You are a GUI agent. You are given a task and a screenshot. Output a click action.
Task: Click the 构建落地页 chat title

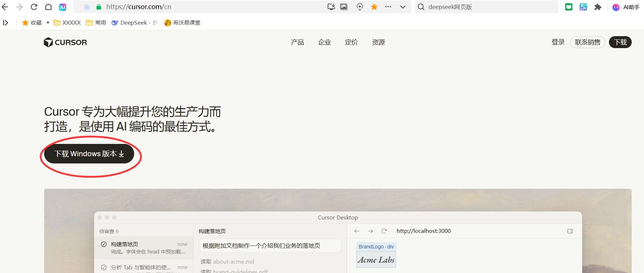pyautogui.click(x=212, y=231)
